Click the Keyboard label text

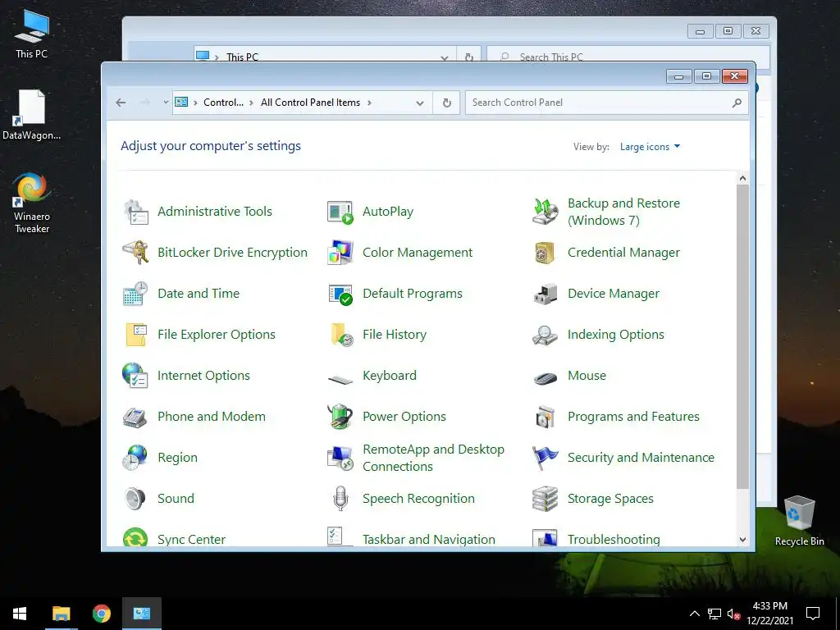click(x=390, y=376)
